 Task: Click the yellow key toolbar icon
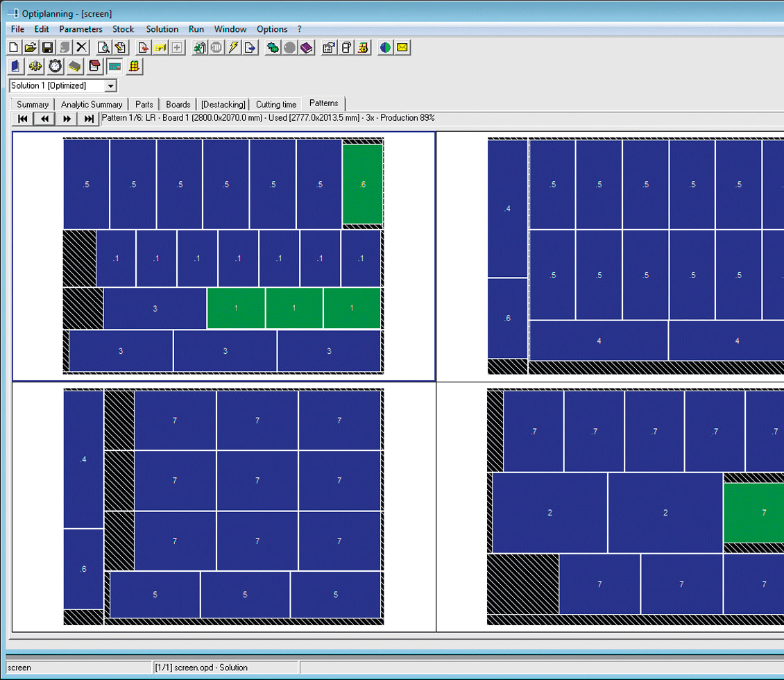pyautogui.click(x=160, y=47)
